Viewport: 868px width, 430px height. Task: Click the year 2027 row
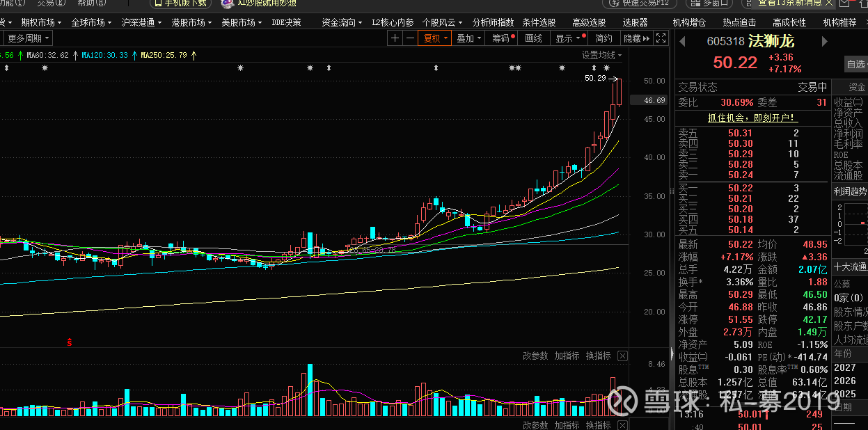click(x=850, y=367)
